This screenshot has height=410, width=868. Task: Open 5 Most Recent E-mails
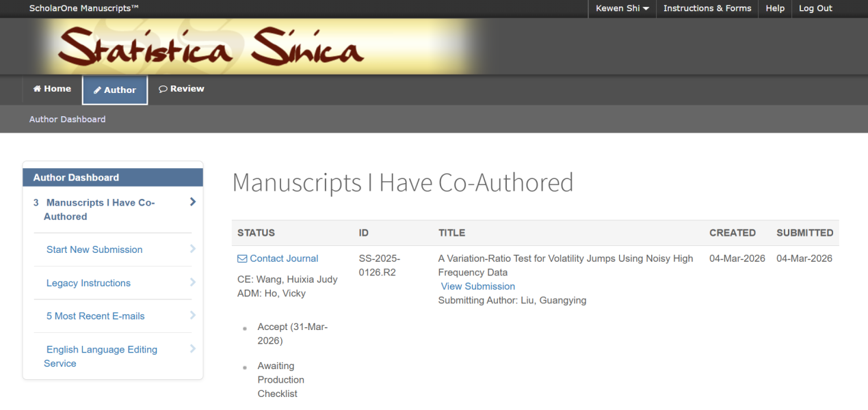pos(95,316)
